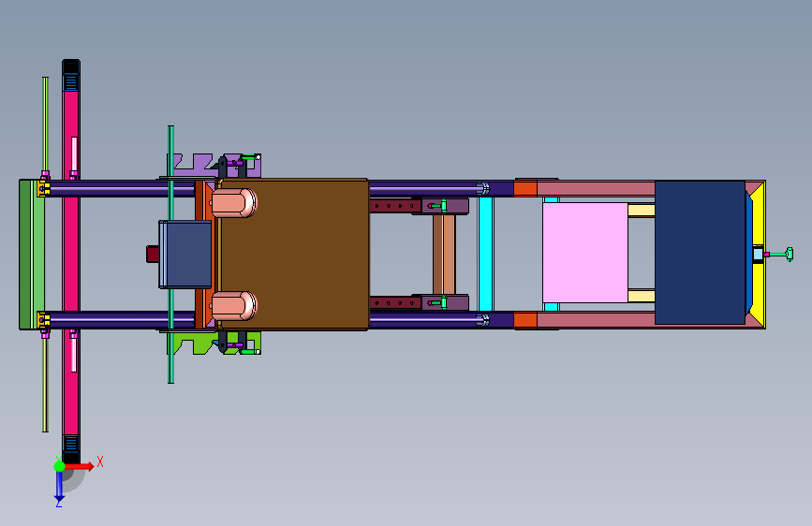The height and width of the screenshot is (526, 812).
Task: Select the lower orange block on the rail
Action: [525, 320]
